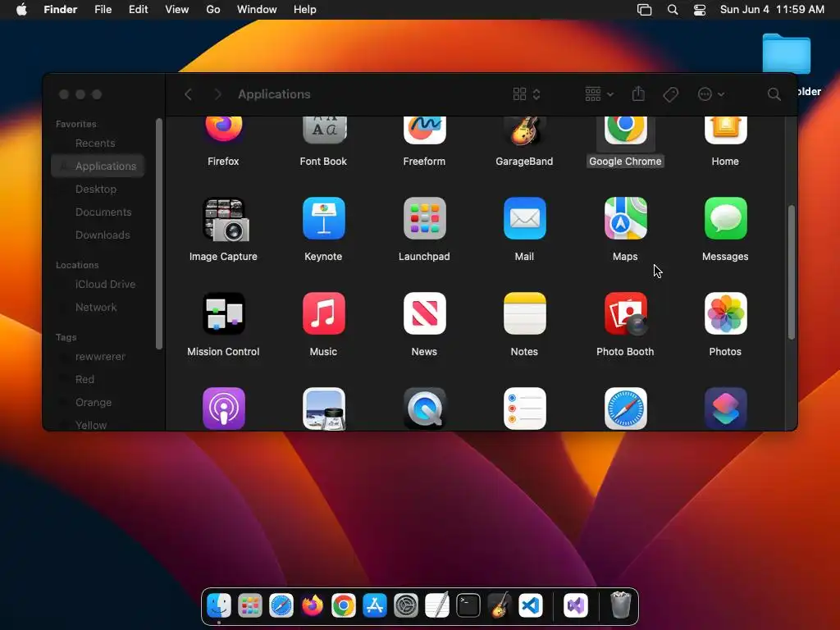Go to Desktop in sidebar
The image size is (840, 630).
tap(98, 189)
